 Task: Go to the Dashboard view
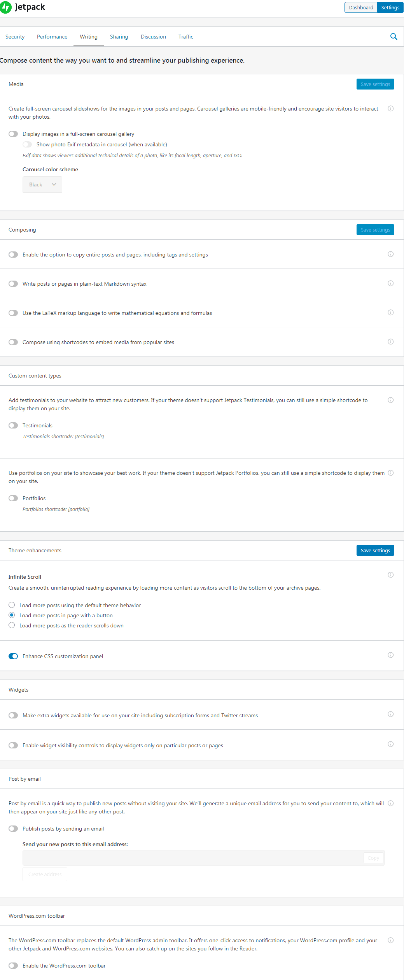(x=361, y=7)
